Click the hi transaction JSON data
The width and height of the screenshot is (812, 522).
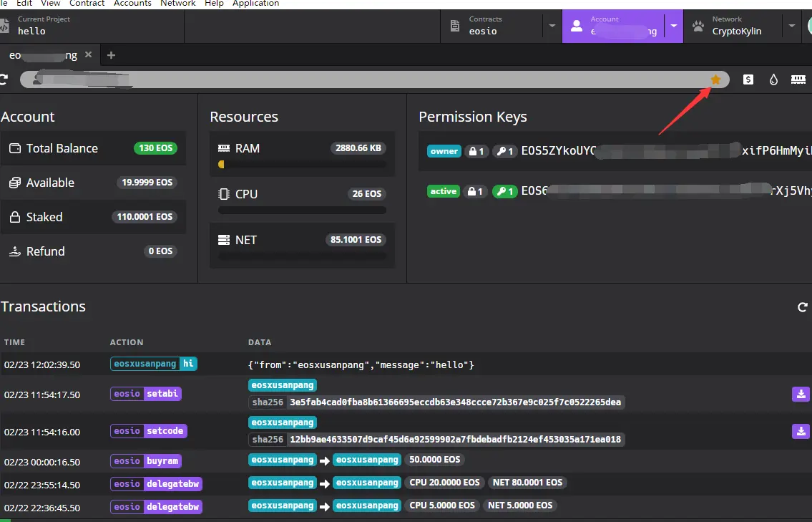click(361, 365)
